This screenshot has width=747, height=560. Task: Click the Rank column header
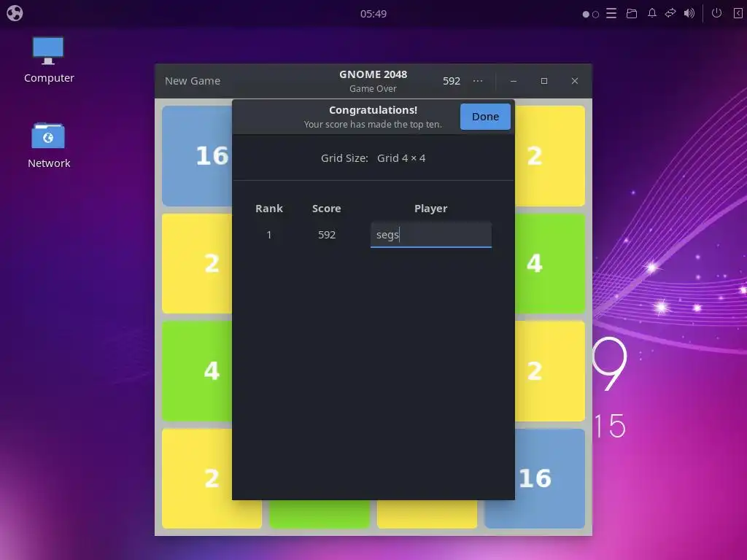pos(268,209)
